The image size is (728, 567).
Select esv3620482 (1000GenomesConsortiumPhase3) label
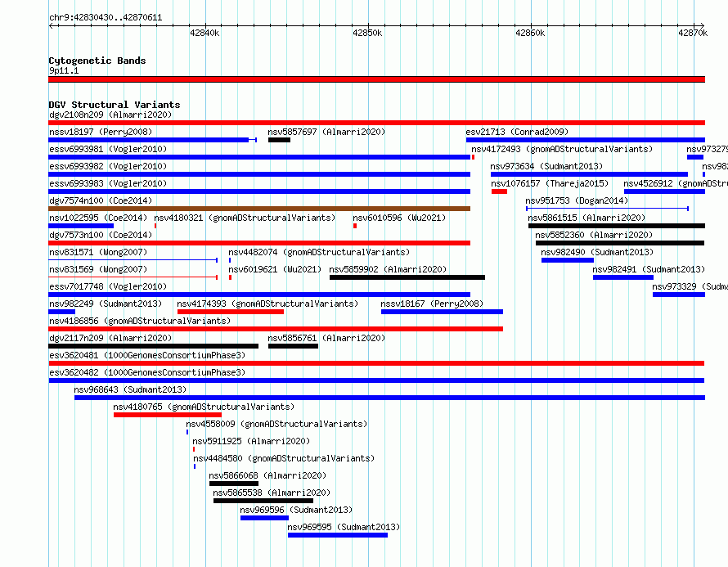[147, 372]
